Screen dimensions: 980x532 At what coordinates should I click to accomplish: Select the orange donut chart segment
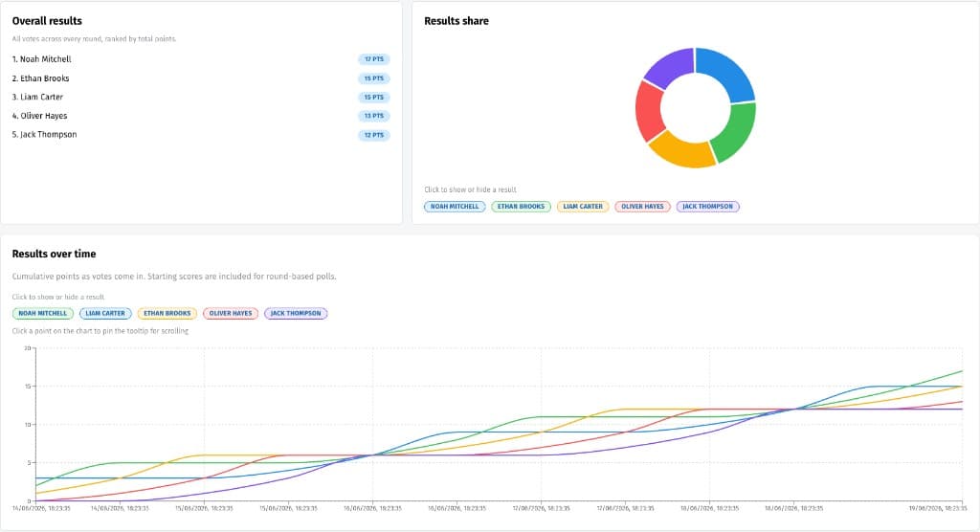(x=679, y=152)
